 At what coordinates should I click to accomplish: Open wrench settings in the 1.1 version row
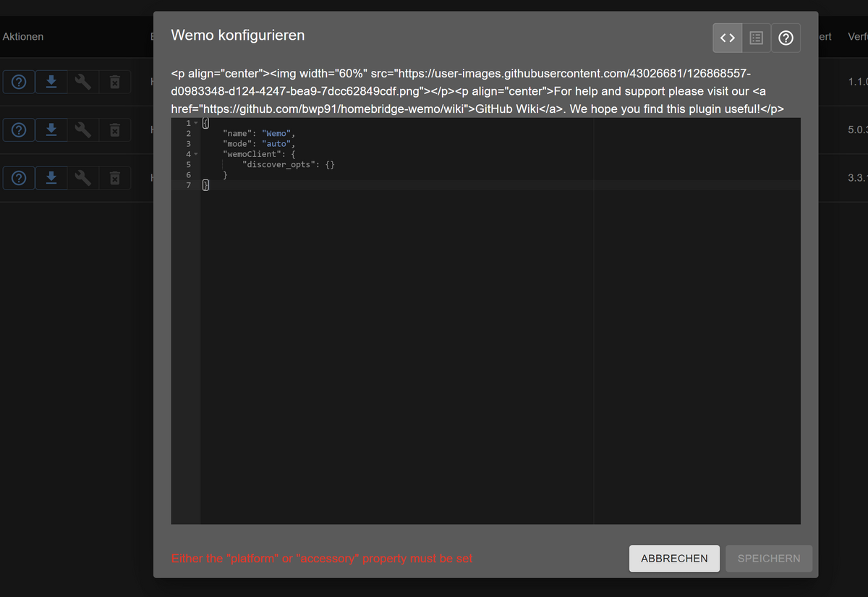(83, 82)
